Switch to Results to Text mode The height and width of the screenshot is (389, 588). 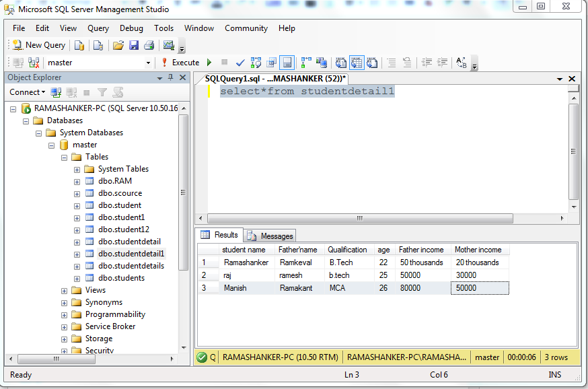[341, 63]
